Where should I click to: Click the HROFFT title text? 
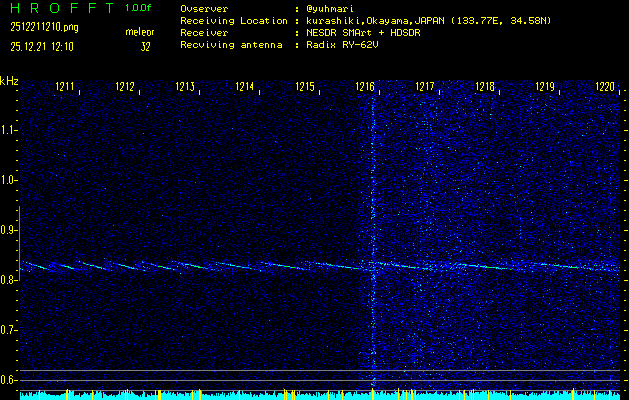[x=60, y=8]
